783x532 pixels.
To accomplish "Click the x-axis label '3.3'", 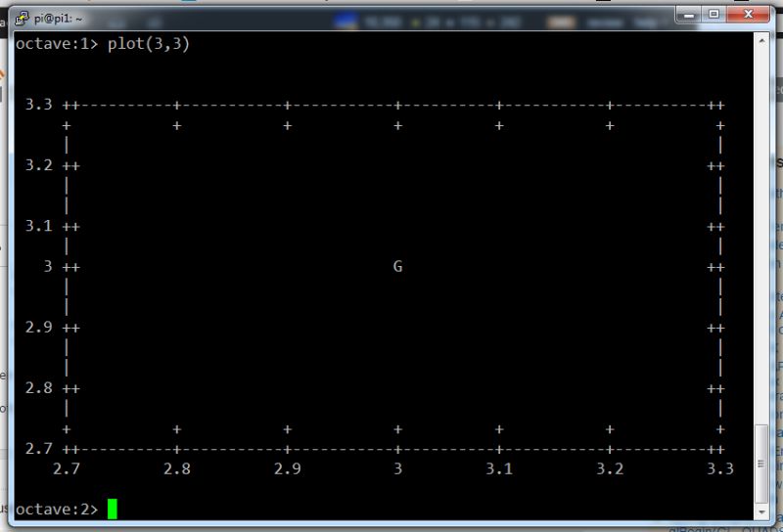I will (720, 469).
